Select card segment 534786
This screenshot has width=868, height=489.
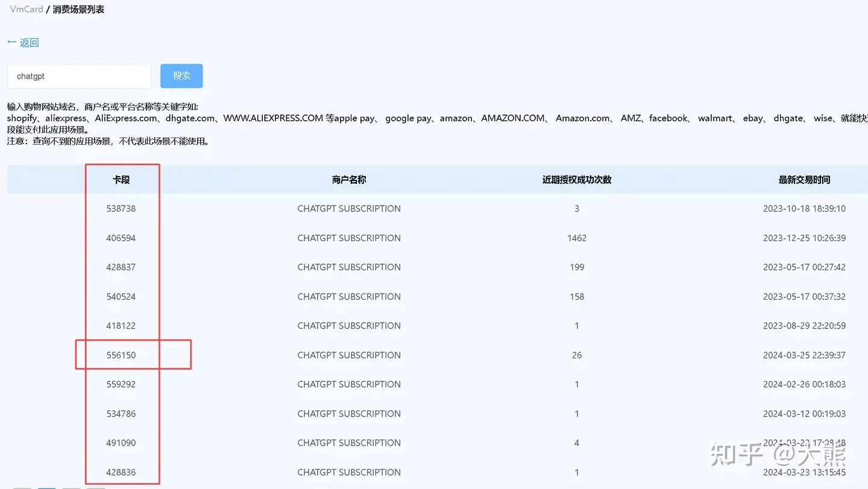[121, 414]
